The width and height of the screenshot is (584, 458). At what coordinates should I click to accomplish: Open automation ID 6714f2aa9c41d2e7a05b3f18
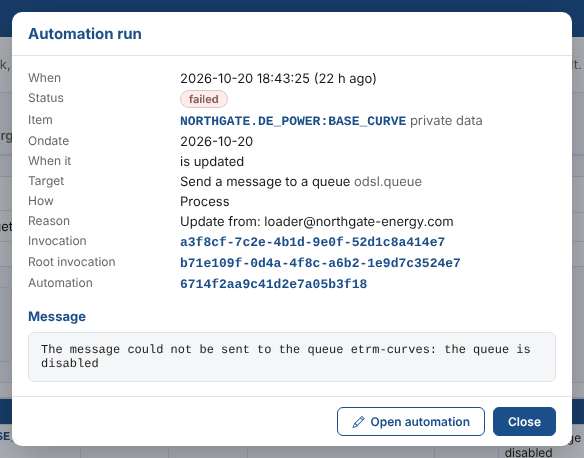(273, 284)
